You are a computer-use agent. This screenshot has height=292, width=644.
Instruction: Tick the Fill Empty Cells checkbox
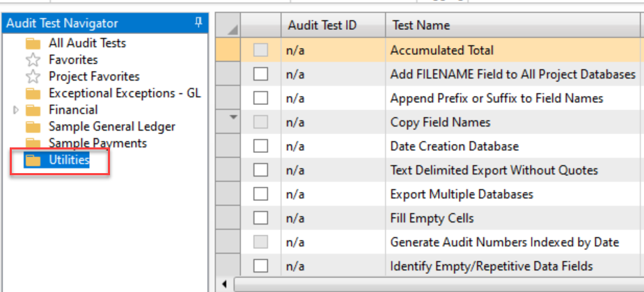tap(260, 218)
